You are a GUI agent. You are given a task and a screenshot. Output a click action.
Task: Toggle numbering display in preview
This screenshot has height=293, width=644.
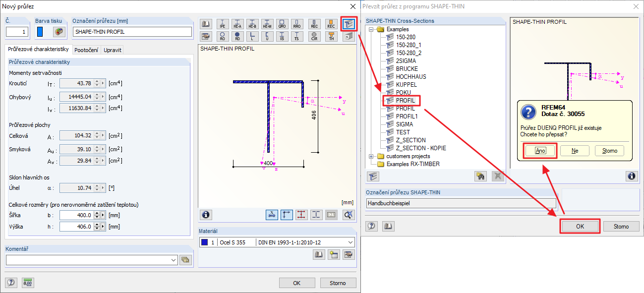(331, 215)
